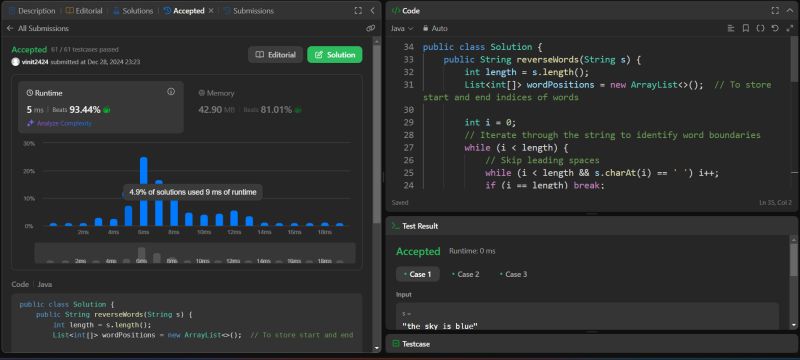Click the runtime range slider below chart
The width and height of the screenshot is (800, 360).
(195, 253)
